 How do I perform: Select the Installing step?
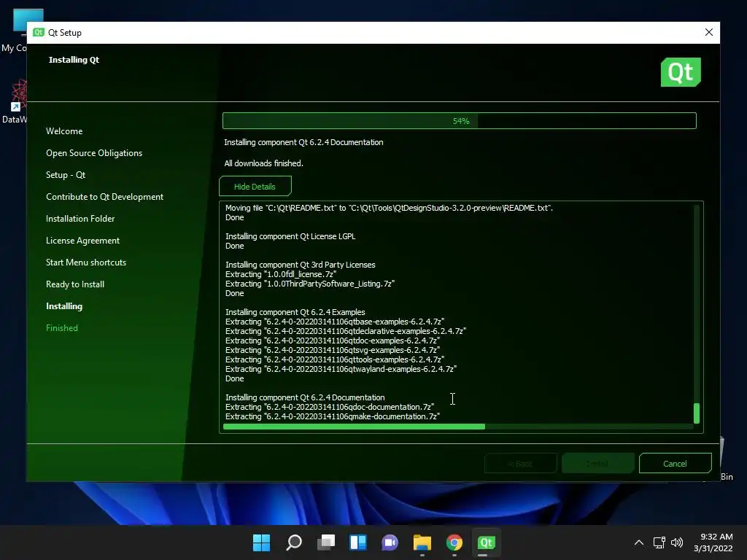tap(64, 306)
